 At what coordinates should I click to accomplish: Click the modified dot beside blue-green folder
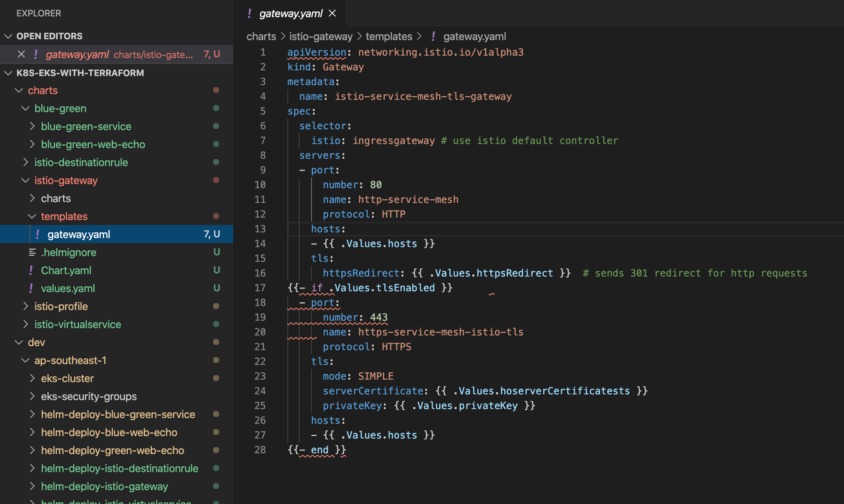[x=216, y=108]
